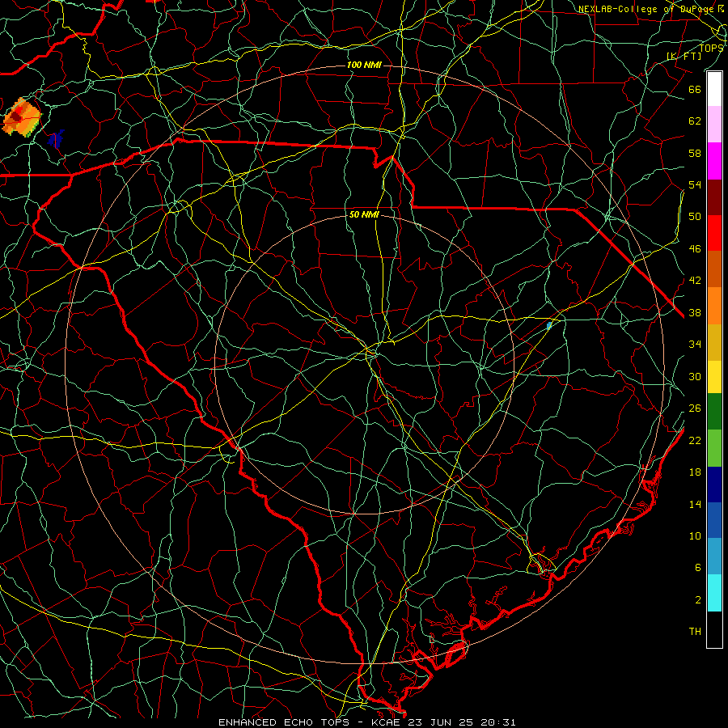
Task: Select the 58 legend value
Action: tap(695, 153)
